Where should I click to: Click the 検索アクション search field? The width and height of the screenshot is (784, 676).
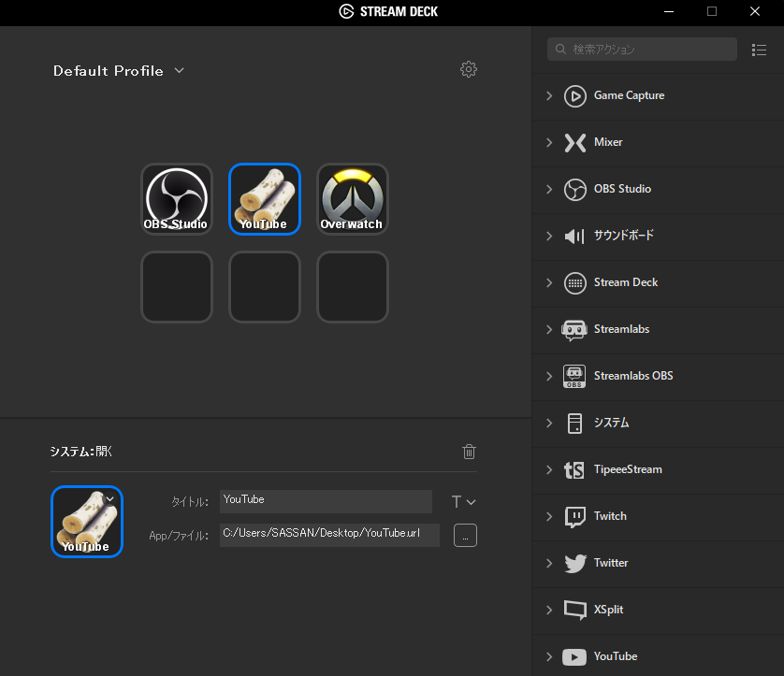point(642,49)
